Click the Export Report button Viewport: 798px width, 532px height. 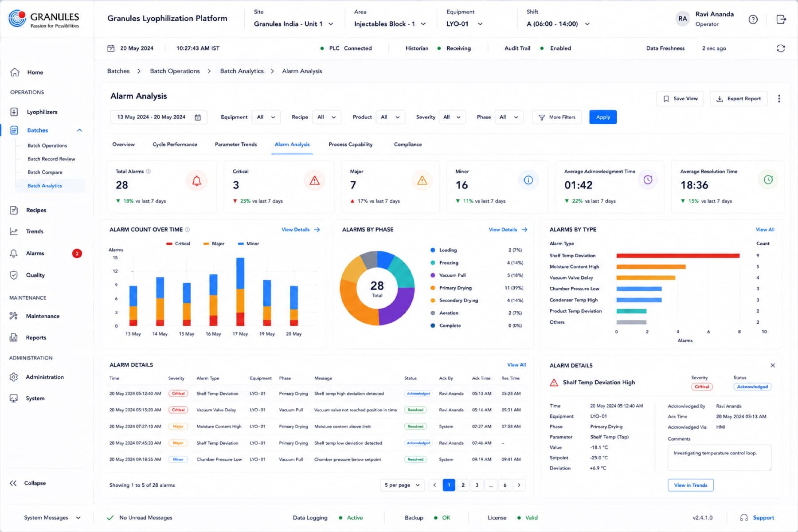point(739,98)
